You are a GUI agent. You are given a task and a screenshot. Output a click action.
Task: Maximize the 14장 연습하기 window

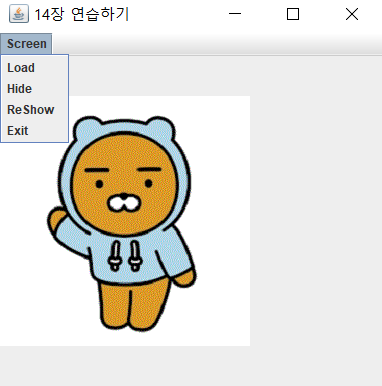point(293,14)
